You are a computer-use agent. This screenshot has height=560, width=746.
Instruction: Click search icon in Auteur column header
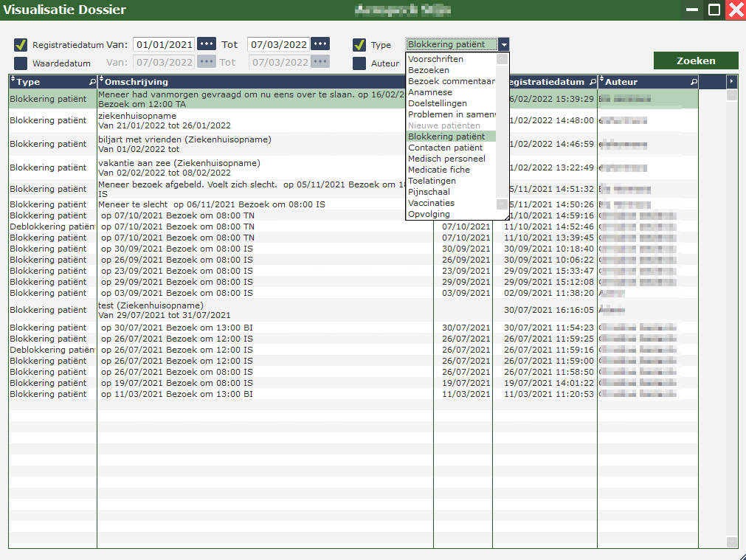click(692, 82)
